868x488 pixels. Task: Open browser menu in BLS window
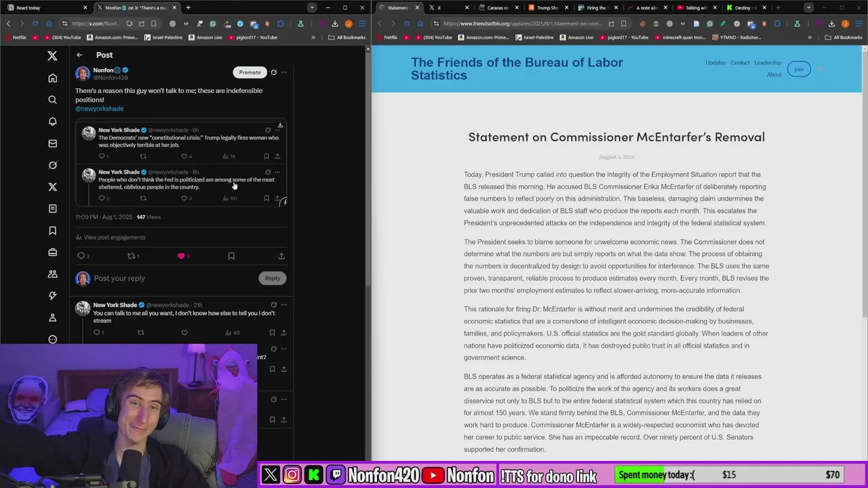click(859, 23)
